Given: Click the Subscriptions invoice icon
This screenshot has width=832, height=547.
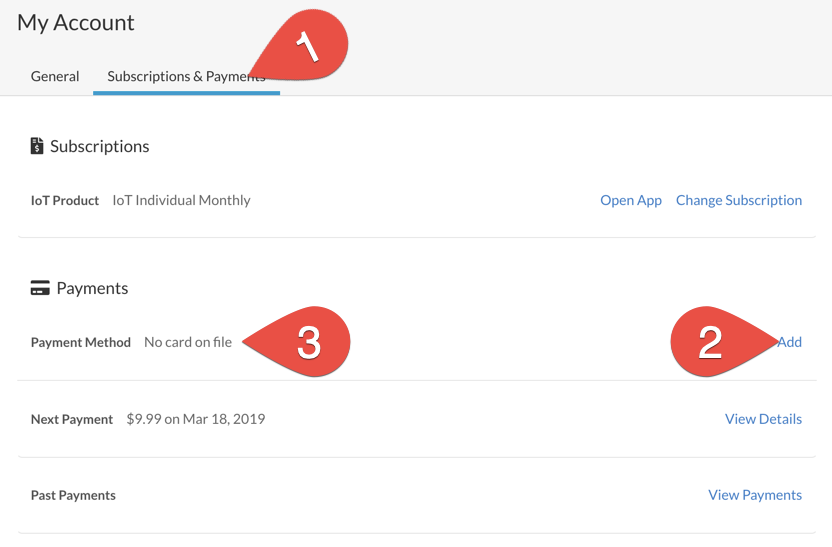Looking at the screenshot, I should click(x=37, y=146).
